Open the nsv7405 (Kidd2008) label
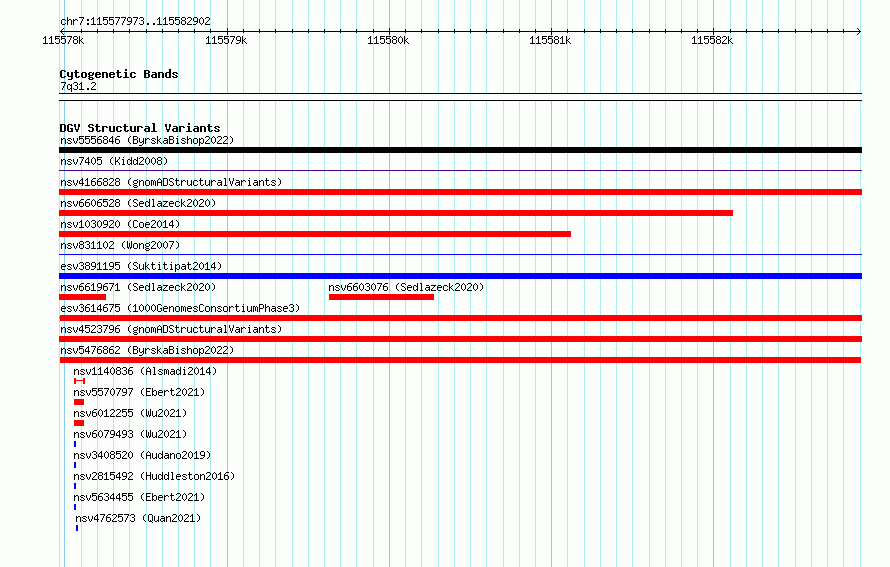 click(114, 161)
